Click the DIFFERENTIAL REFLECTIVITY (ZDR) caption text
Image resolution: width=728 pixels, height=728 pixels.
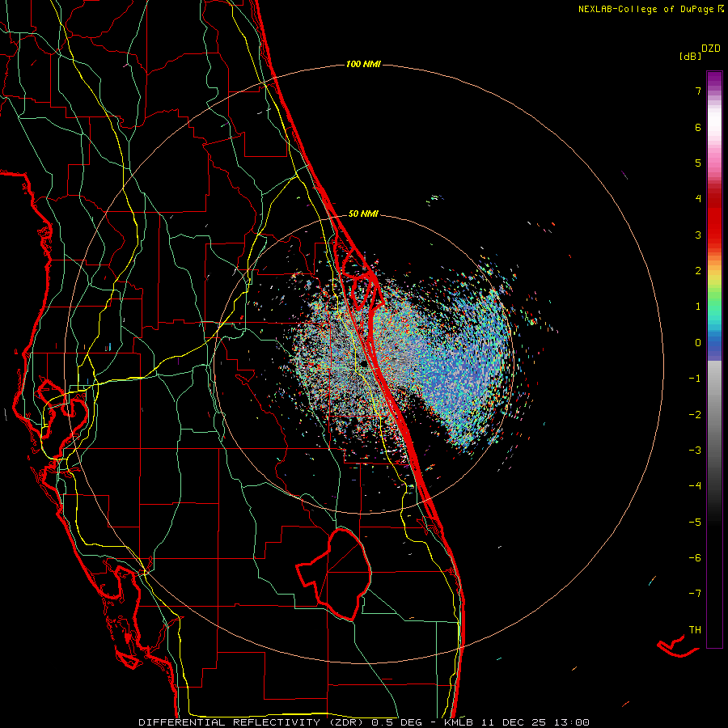252,722
